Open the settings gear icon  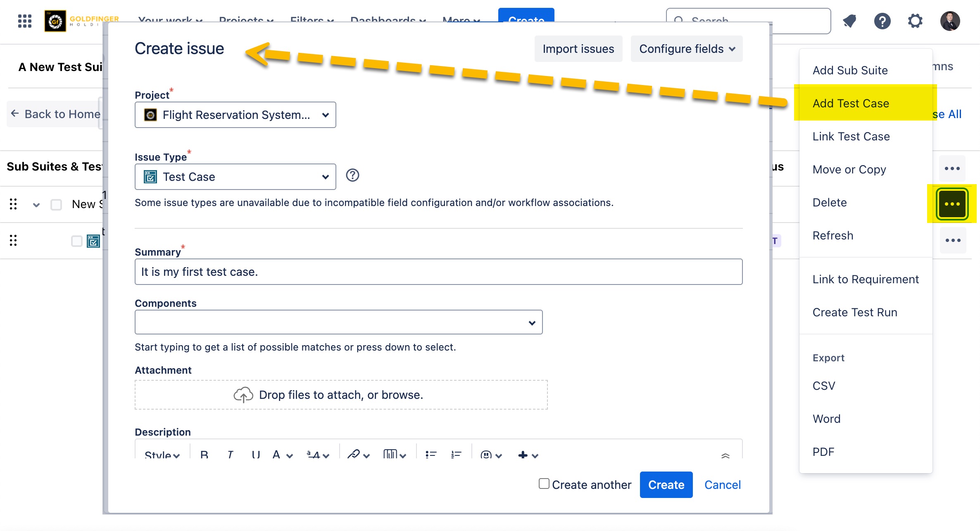[915, 21]
